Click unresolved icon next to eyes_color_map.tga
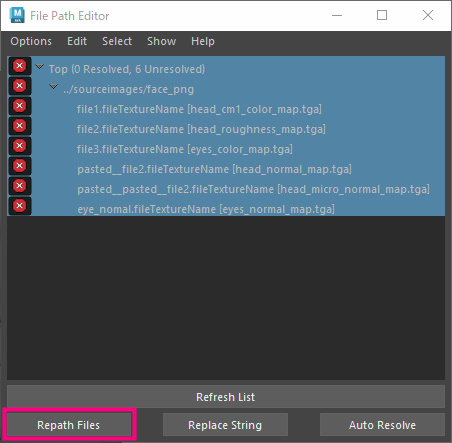452x443 pixels. click(20, 146)
